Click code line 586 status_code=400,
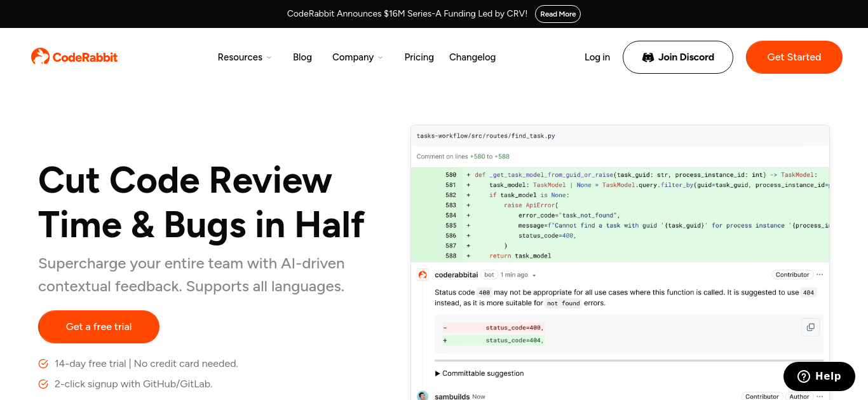 (620, 235)
